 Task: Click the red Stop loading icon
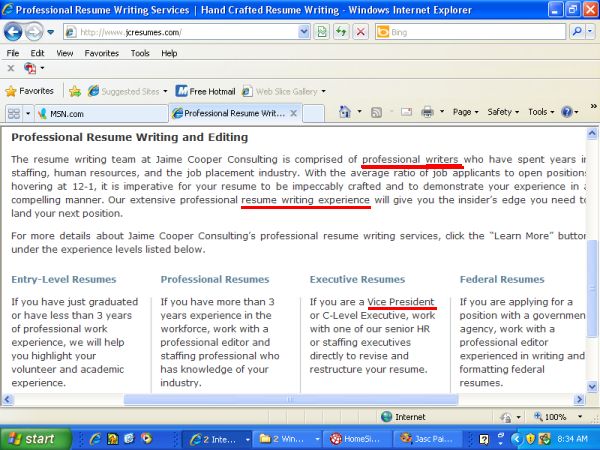(x=360, y=32)
